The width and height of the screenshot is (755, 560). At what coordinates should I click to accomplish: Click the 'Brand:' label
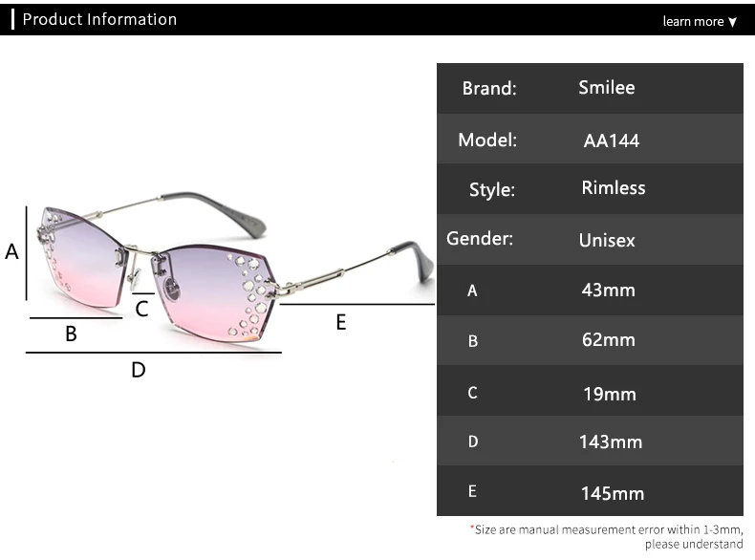point(489,88)
